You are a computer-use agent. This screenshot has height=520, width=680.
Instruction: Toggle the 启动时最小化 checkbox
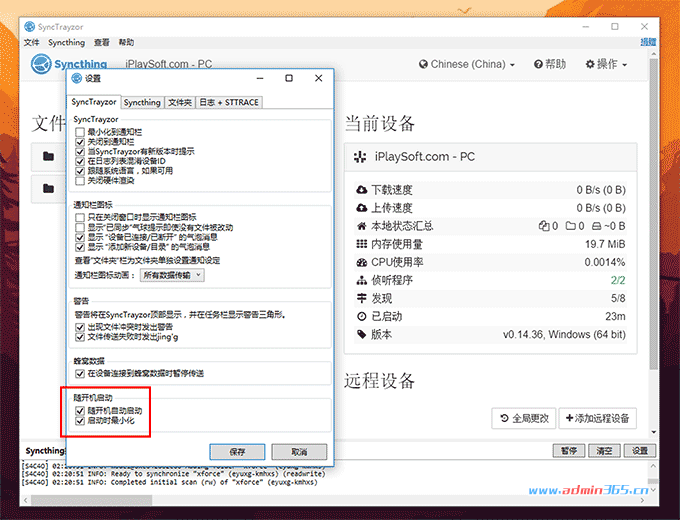click(x=80, y=421)
